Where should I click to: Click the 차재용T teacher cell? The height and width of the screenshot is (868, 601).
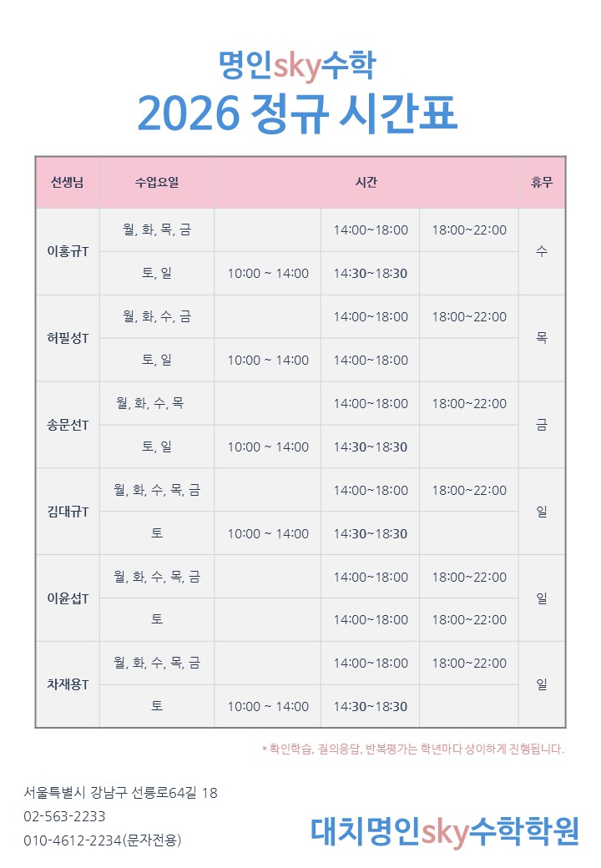click(x=67, y=684)
